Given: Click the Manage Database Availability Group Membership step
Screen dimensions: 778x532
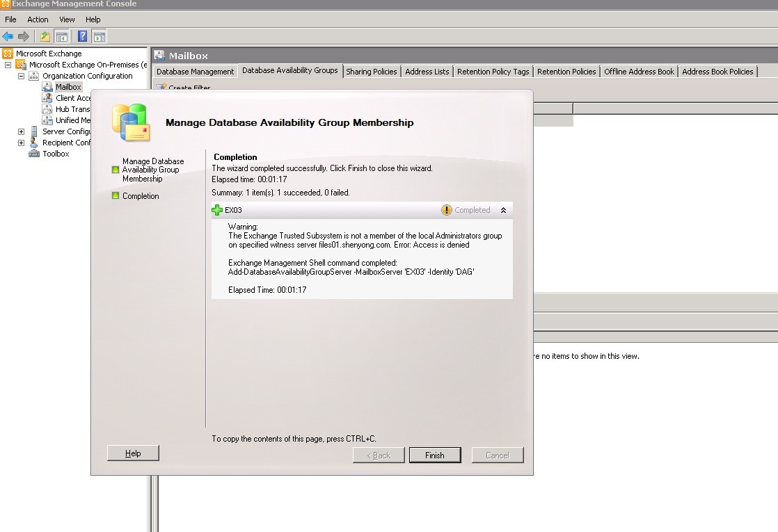Looking at the screenshot, I should coord(153,170).
